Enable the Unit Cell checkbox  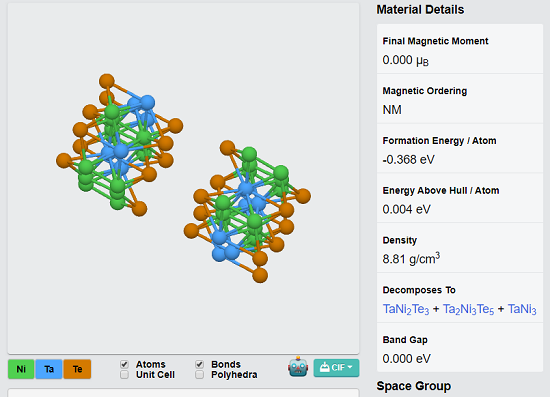(124, 375)
